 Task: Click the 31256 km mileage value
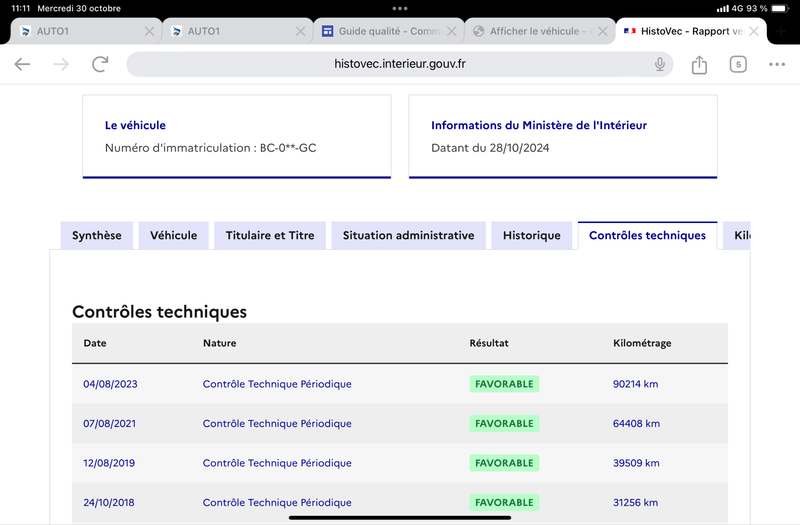coord(635,503)
